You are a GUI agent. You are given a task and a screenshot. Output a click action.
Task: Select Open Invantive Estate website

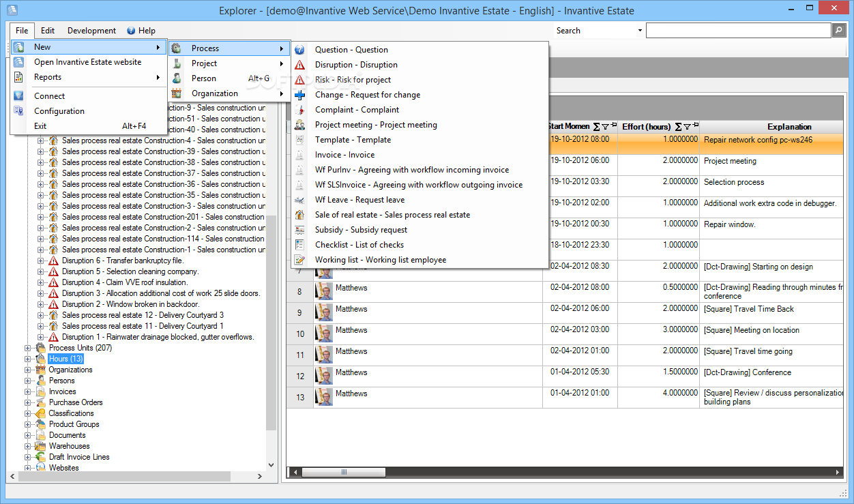tap(88, 62)
